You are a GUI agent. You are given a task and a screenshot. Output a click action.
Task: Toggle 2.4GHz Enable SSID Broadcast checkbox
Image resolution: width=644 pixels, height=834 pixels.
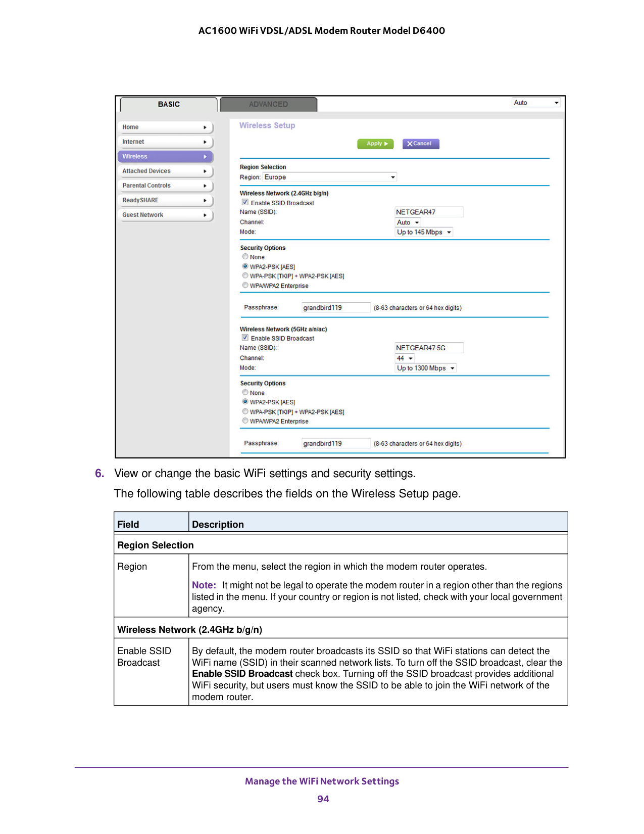(245, 203)
